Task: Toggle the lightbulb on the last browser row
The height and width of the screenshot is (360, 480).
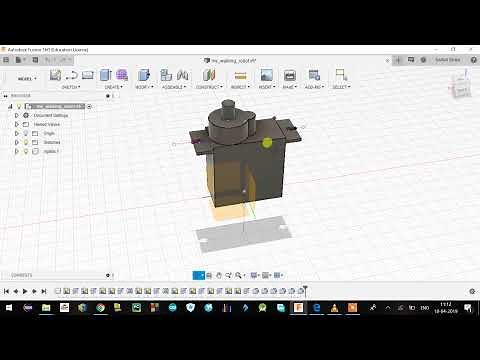Action: (x=26, y=151)
